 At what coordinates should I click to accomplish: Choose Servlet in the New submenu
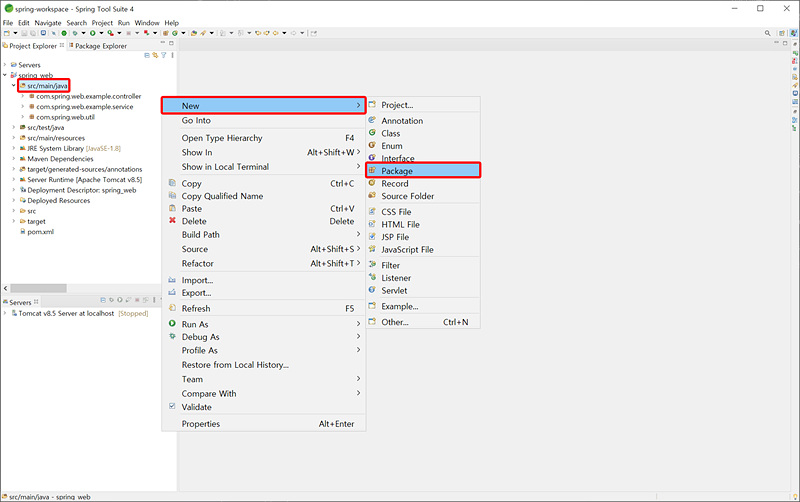(423, 290)
